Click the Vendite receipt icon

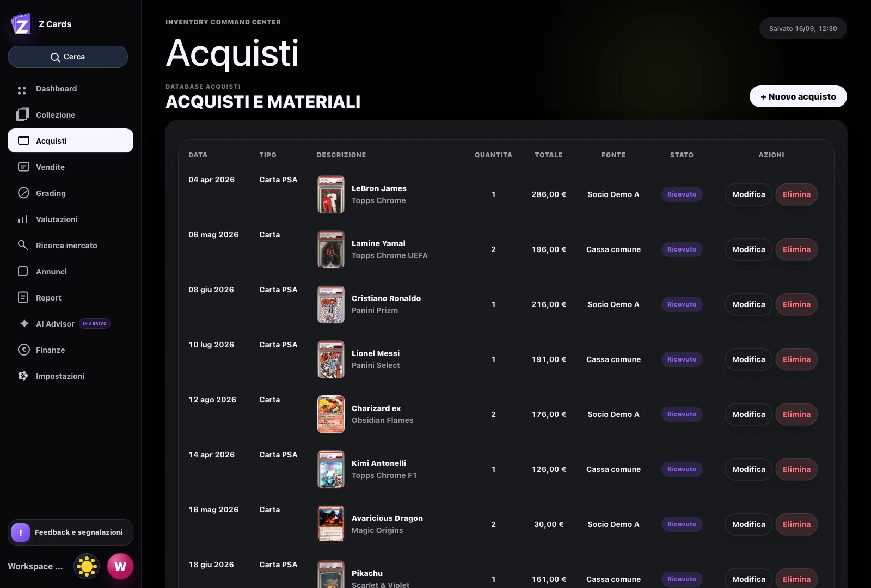coord(23,167)
